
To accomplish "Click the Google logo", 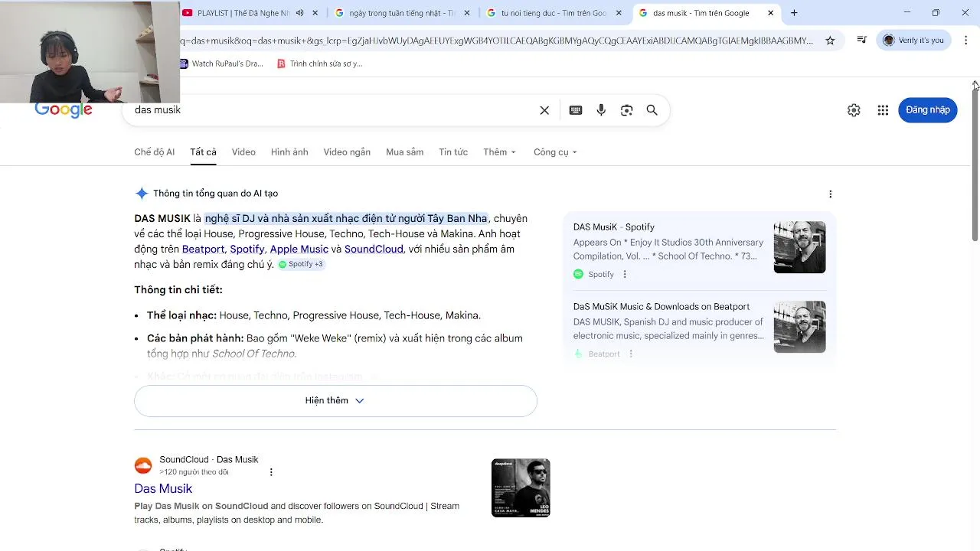I will pos(64,110).
